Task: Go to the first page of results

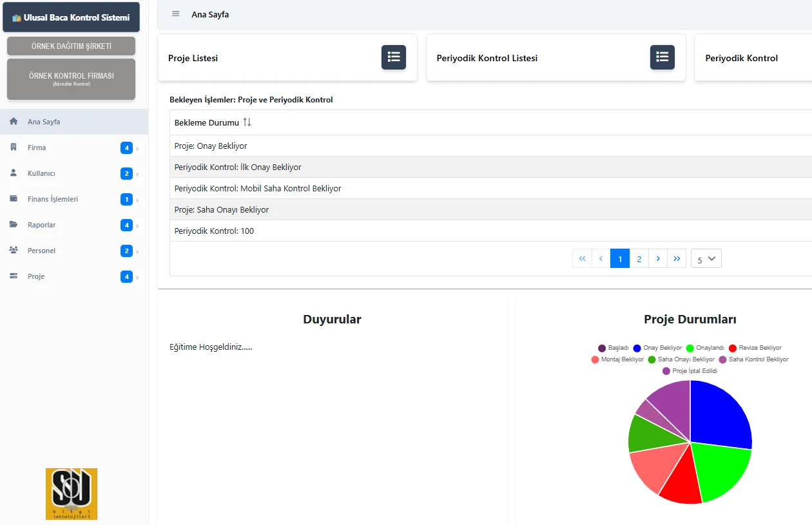Action: tap(582, 258)
